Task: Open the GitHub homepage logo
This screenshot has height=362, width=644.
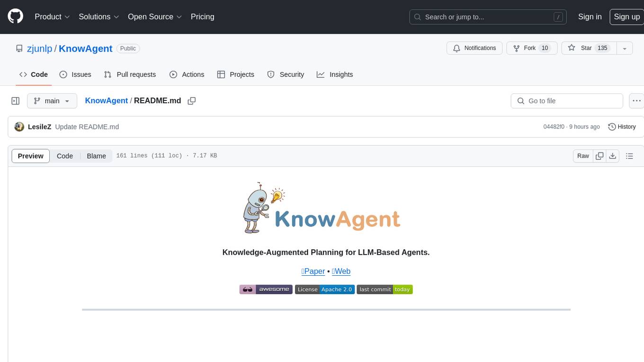Action: (x=15, y=17)
